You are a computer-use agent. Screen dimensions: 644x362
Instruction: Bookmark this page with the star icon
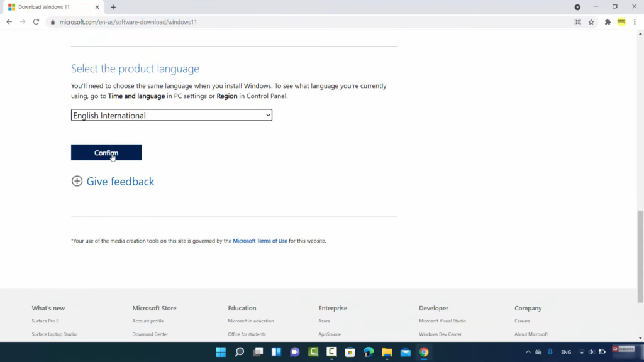coord(591,22)
